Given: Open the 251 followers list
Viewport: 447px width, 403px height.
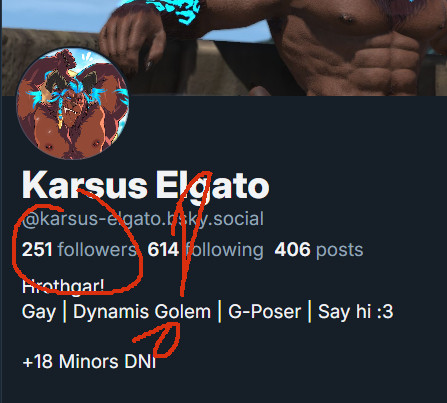Looking at the screenshot, I should point(79,250).
